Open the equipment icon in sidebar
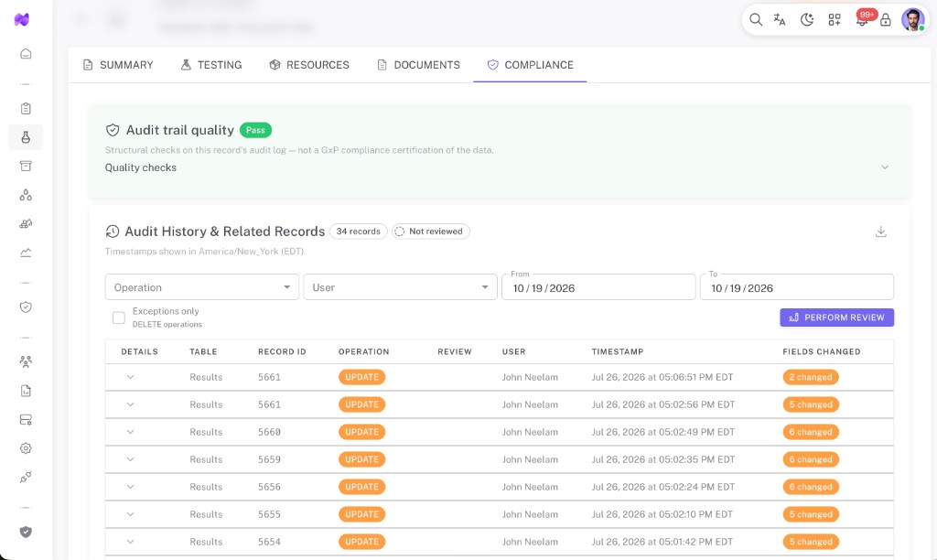 26,223
